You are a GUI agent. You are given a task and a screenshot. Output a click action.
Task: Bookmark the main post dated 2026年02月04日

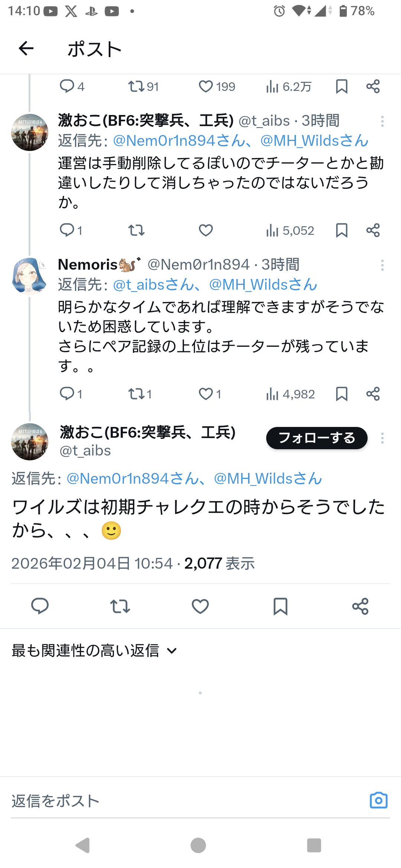point(280,606)
